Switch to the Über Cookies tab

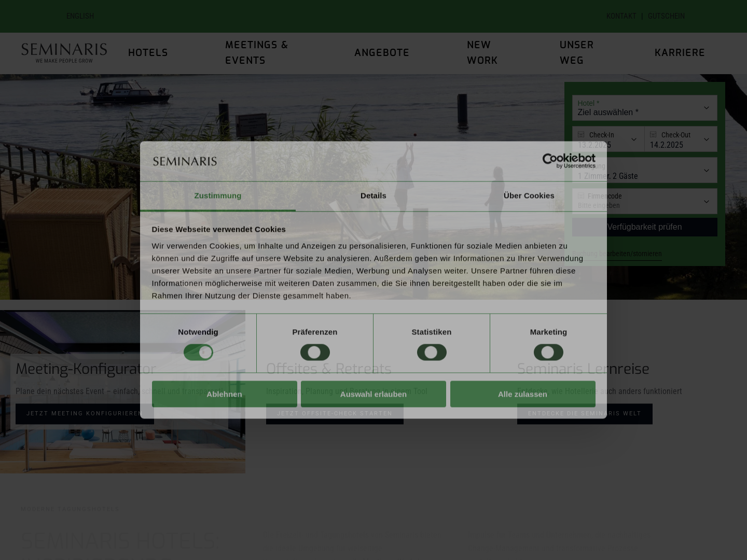[529, 196]
